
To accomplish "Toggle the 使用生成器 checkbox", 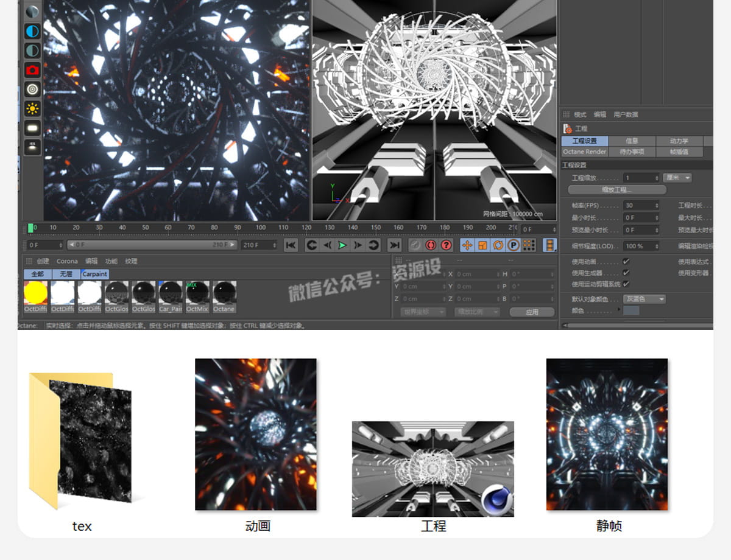I will pyautogui.click(x=626, y=273).
